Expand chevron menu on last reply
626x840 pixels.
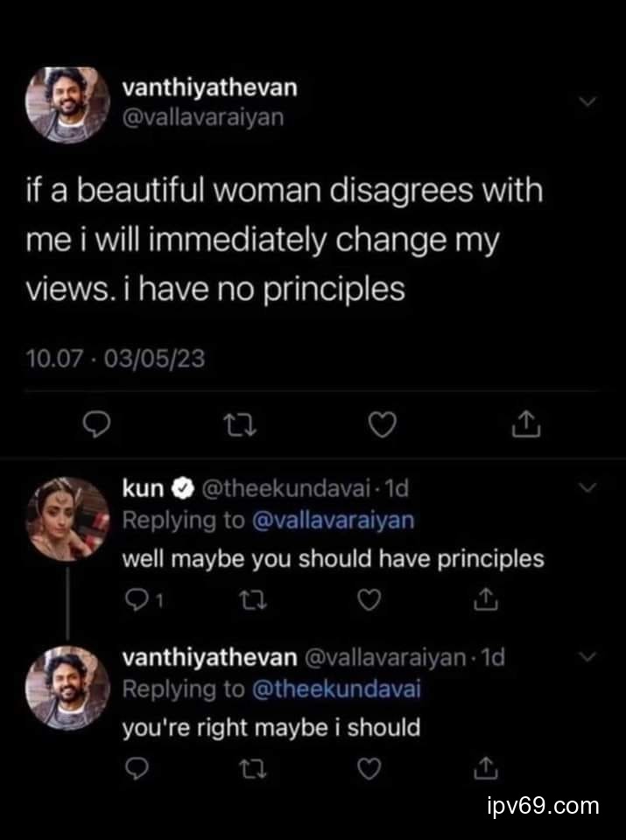[588, 656]
